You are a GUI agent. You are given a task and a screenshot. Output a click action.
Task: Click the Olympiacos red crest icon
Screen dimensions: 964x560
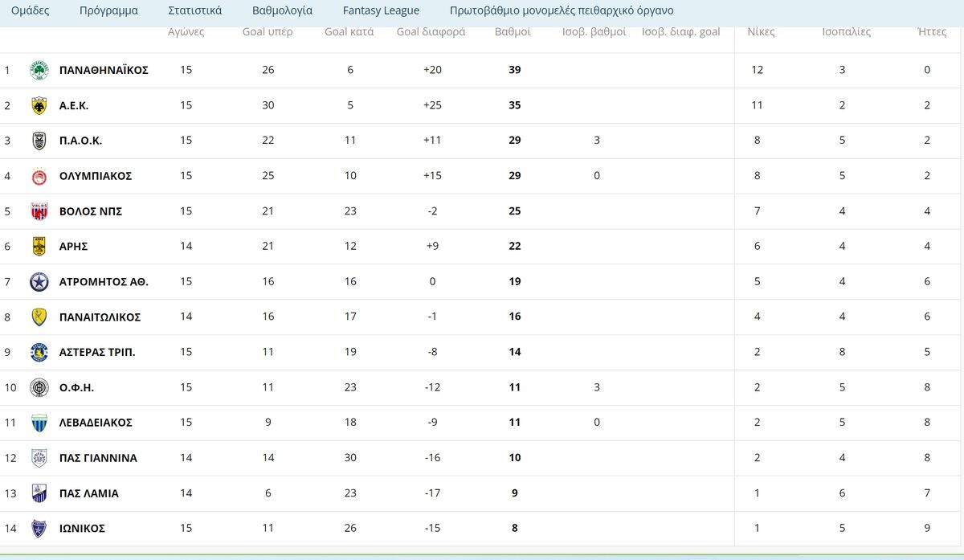click(39, 176)
